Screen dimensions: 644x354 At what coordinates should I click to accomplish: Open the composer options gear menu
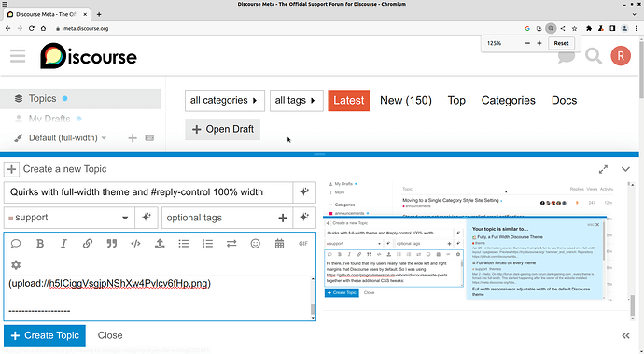16,264
